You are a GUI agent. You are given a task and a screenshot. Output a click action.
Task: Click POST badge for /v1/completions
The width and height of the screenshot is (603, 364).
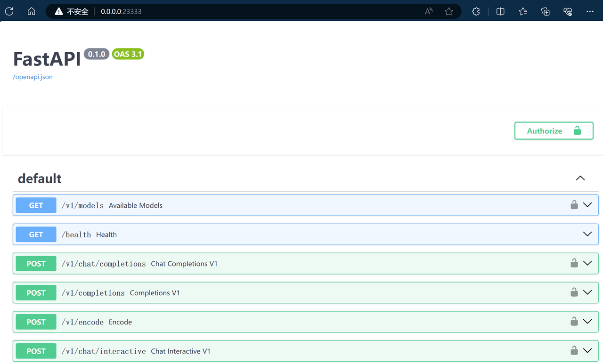click(36, 293)
